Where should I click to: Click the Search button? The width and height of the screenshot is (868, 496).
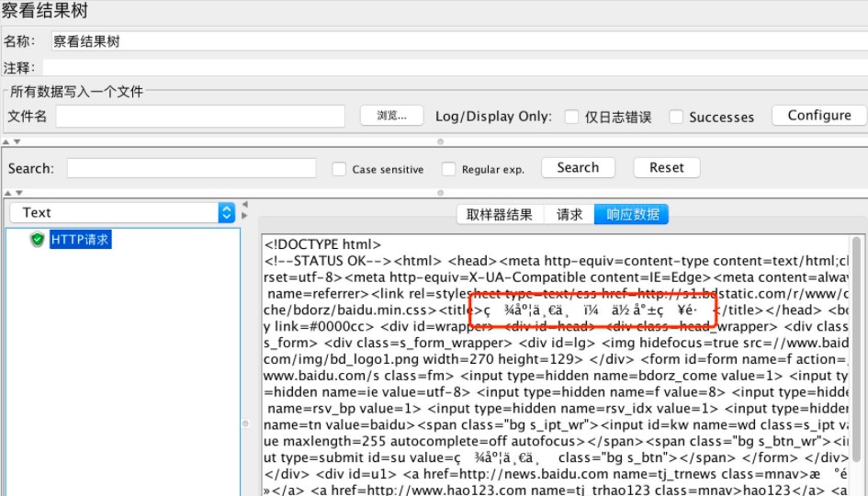tap(578, 168)
